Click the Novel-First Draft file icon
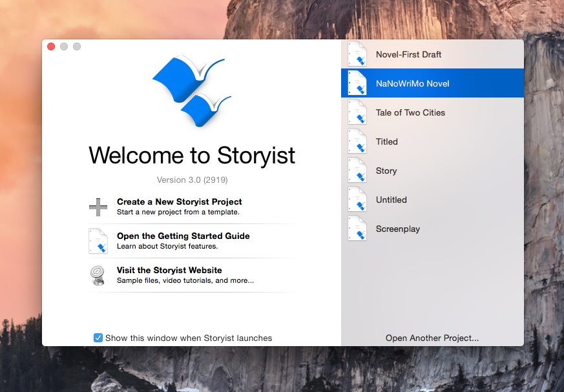The height and width of the screenshot is (392, 564). (x=357, y=54)
